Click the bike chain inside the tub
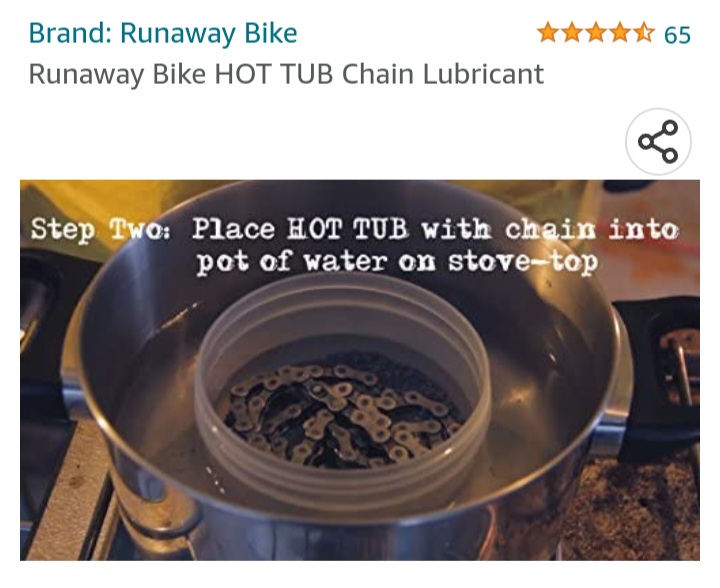Screen dimensions: 720x588 [x=340, y=413]
